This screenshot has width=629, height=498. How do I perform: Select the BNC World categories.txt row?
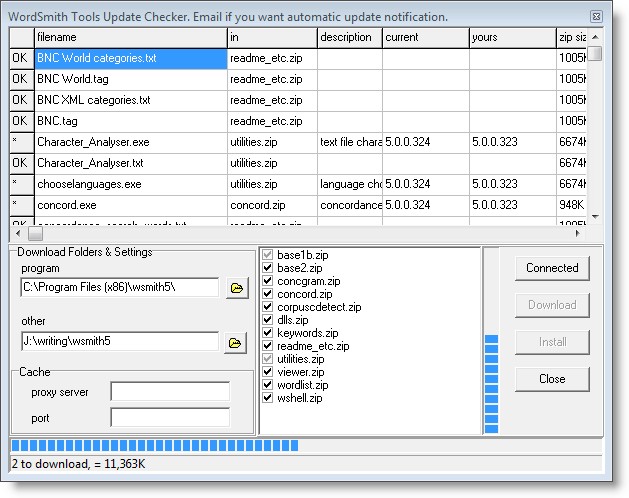[x=130, y=59]
